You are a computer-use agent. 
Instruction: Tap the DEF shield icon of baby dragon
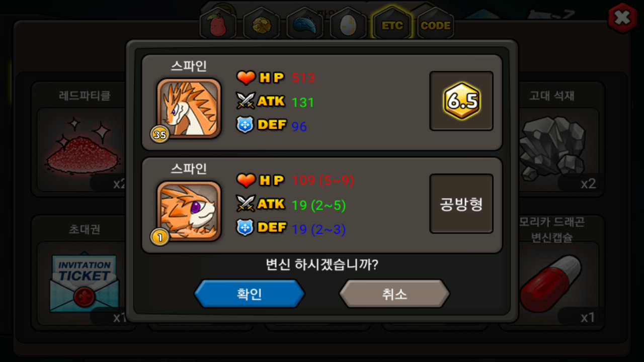tap(245, 227)
